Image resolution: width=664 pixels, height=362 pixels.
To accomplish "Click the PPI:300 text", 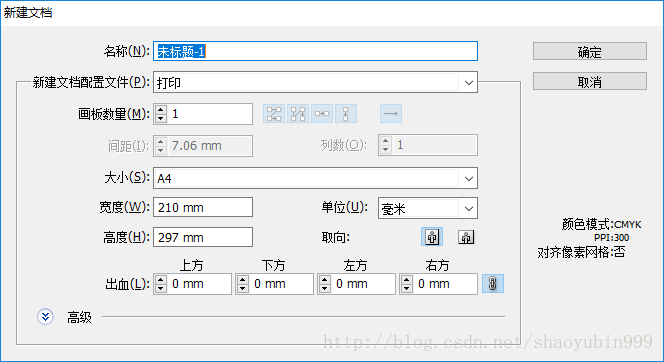I will [611, 238].
